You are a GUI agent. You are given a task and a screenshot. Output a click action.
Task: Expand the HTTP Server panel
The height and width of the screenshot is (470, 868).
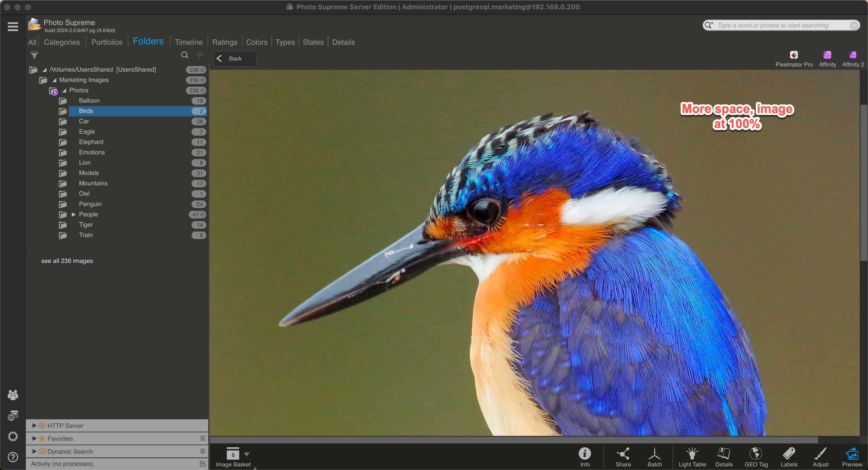click(x=34, y=426)
